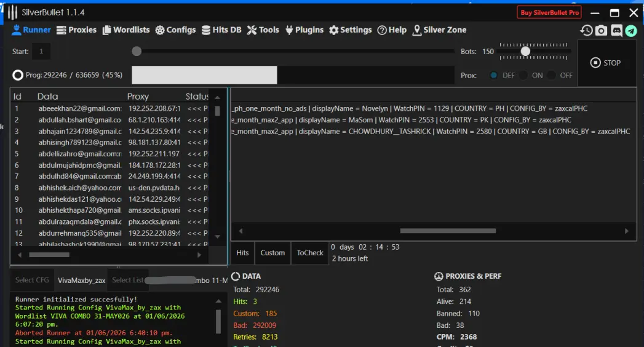644x347 pixels.
Task: Click proxy cell ams.socks.ipvani
Action: coord(154,210)
